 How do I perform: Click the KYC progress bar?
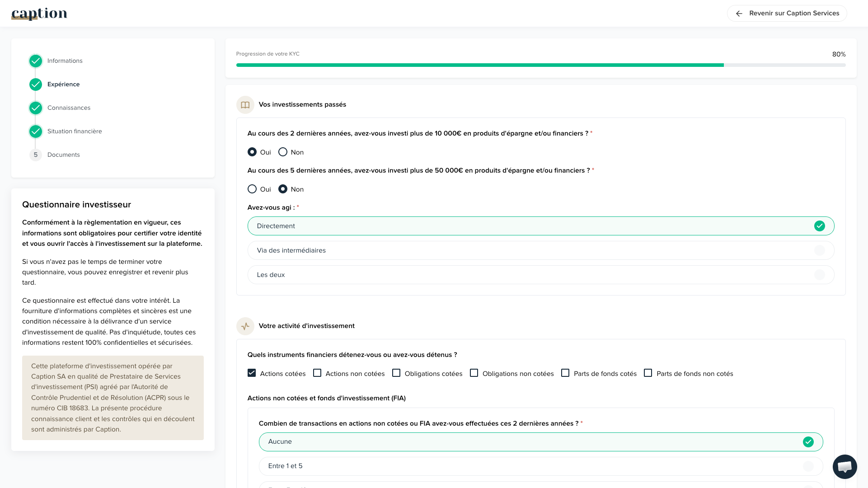[540, 65]
